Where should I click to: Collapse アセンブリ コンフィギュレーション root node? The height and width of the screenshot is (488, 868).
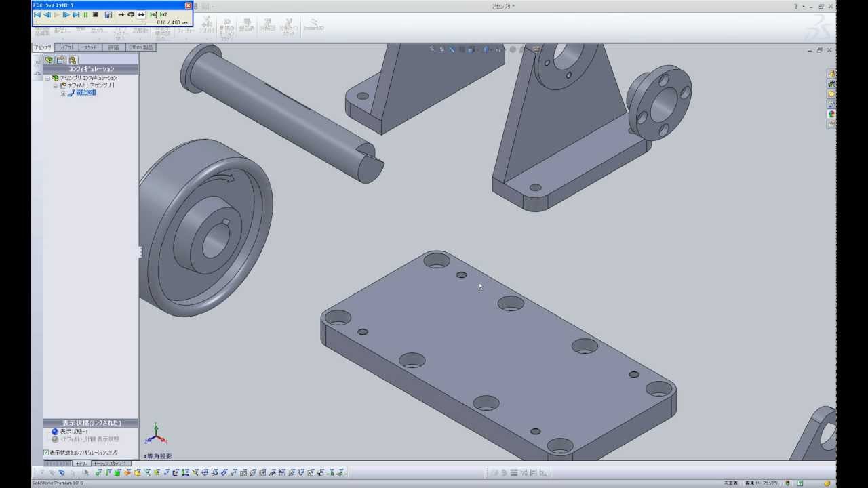pos(47,79)
